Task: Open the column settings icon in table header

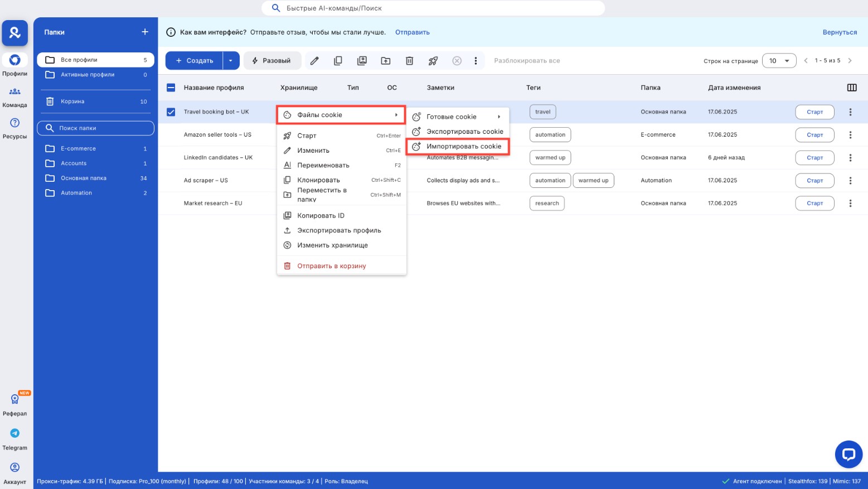Action: tap(851, 88)
